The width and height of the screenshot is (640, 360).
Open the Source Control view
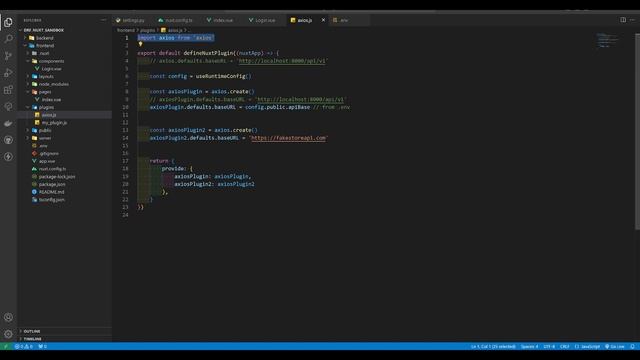(x=8, y=56)
